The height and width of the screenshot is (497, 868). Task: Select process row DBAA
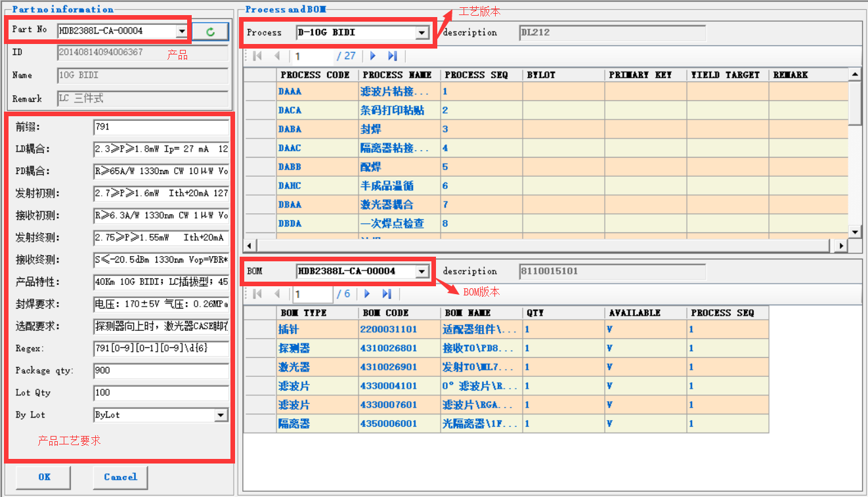290,205
